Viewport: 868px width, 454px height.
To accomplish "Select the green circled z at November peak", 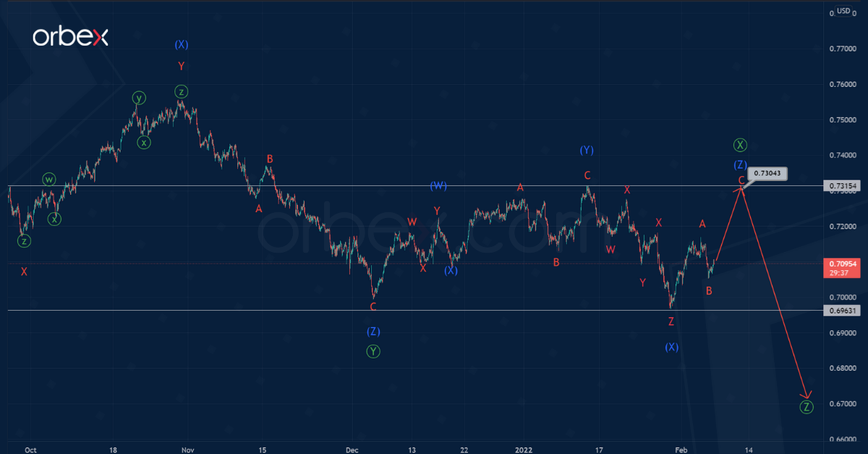I will click(x=182, y=91).
